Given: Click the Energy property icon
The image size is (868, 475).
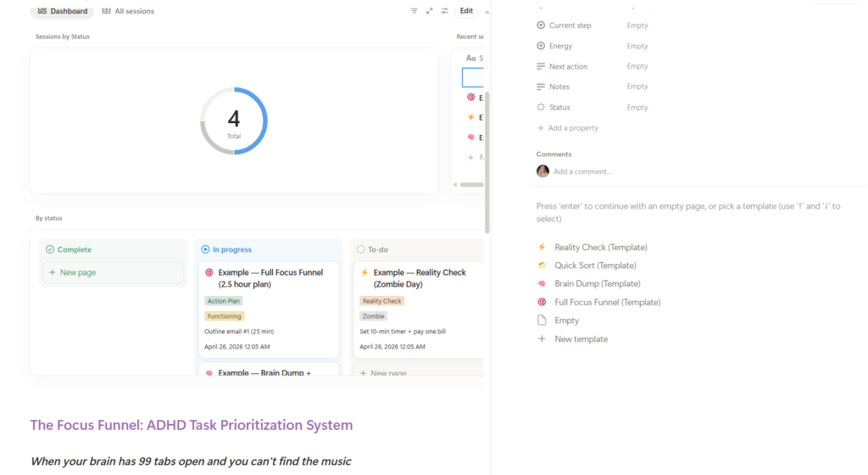Looking at the screenshot, I should [x=541, y=46].
